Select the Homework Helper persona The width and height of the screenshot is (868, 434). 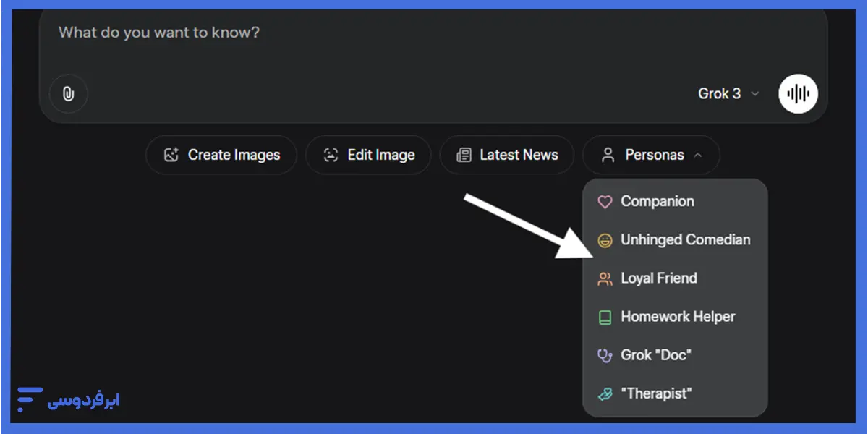675,317
